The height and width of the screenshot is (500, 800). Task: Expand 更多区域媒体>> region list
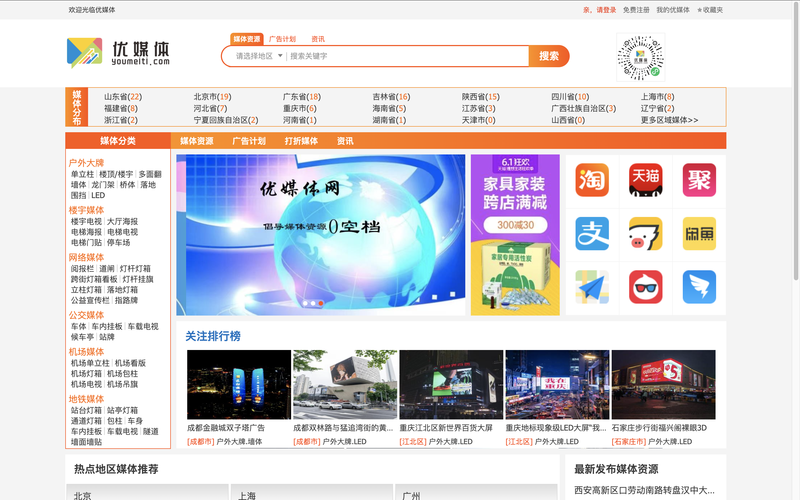tap(669, 120)
